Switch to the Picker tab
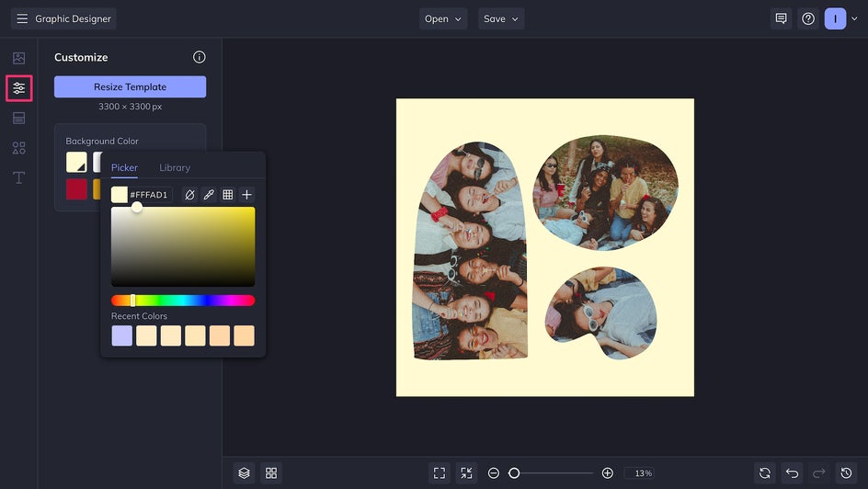Image resolution: width=868 pixels, height=489 pixels. click(x=124, y=167)
